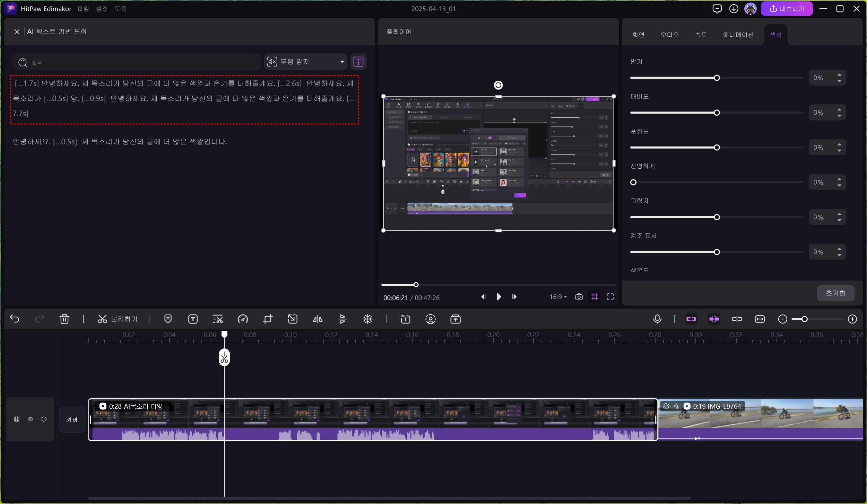
Task: Open the speed gauge tool icon
Action: 243,319
